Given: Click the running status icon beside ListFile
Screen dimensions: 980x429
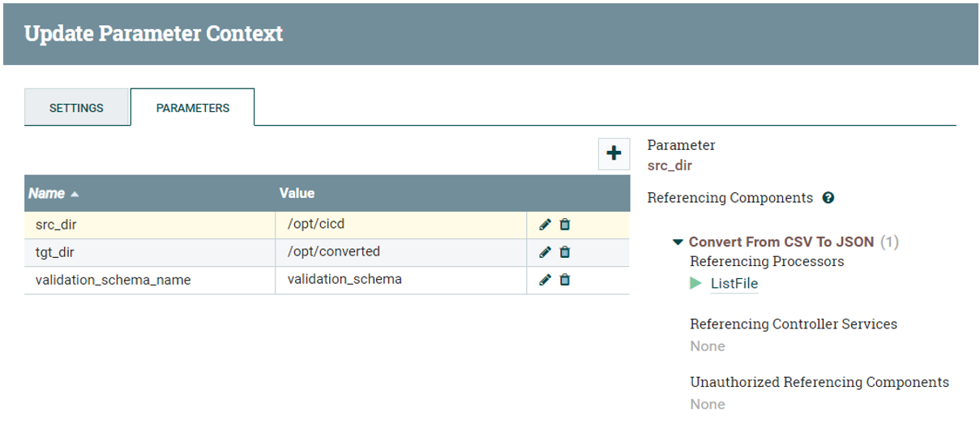Looking at the screenshot, I should 695,283.
